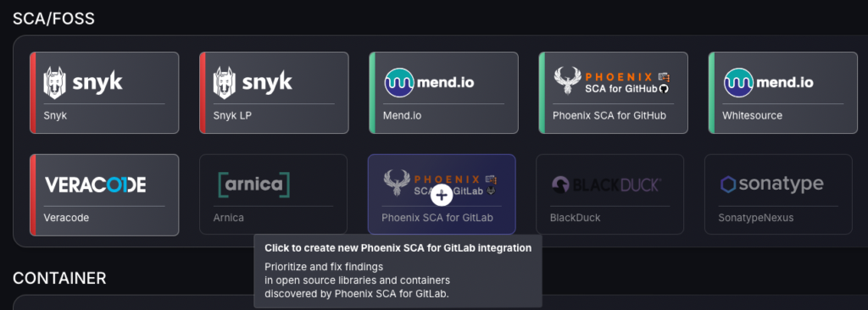
Task: Click the Veracode logo
Action: 95,185
